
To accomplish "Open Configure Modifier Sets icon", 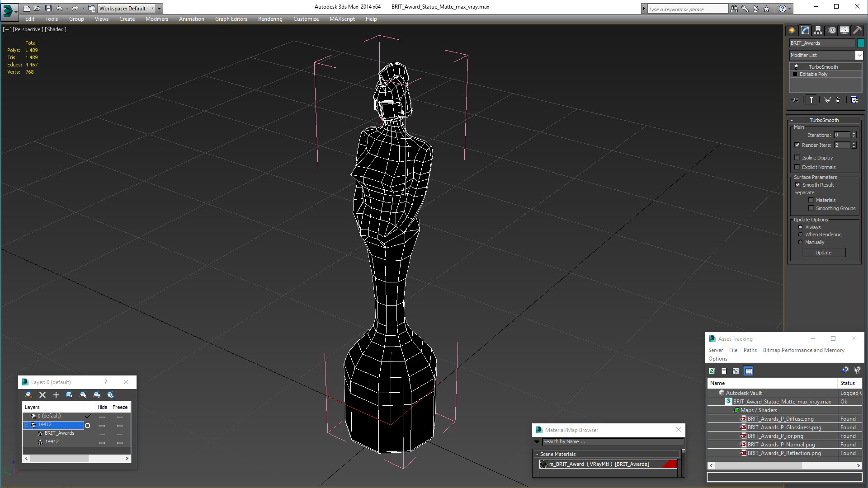I will [854, 100].
